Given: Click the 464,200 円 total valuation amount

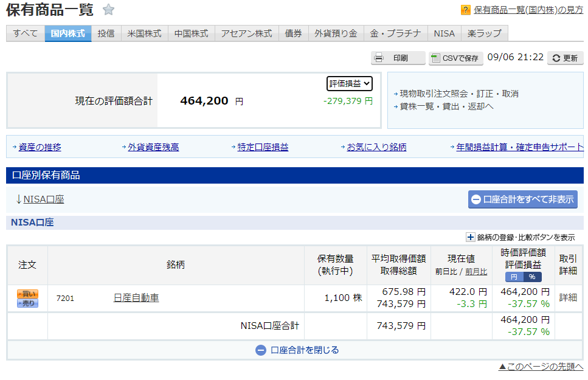Looking at the screenshot, I should pyautogui.click(x=212, y=101).
